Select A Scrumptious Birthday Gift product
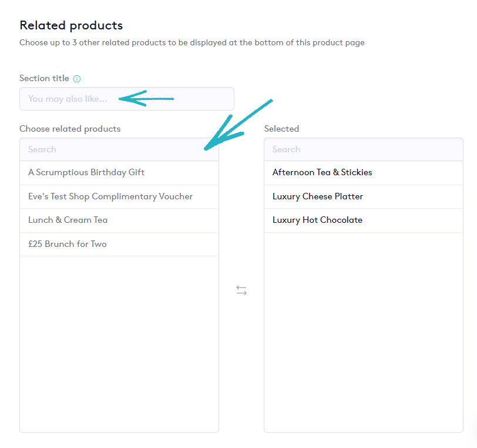Image resolution: width=477 pixels, height=448 pixels. click(86, 173)
